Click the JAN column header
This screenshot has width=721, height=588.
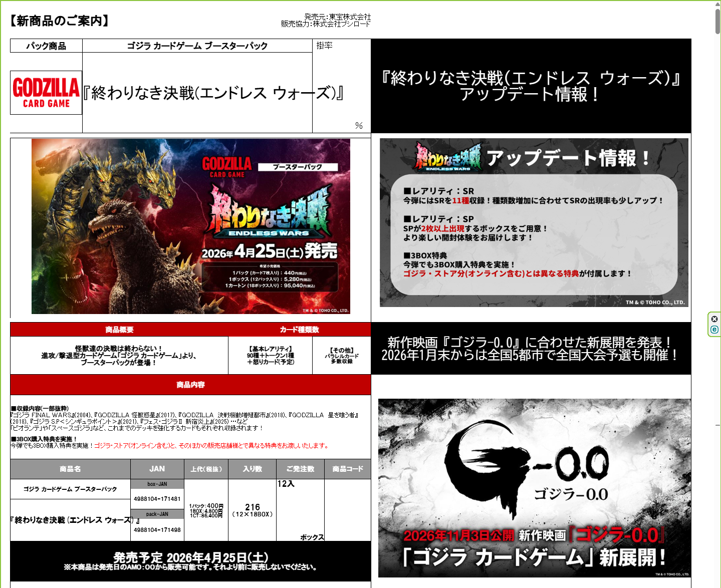pos(157,469)
